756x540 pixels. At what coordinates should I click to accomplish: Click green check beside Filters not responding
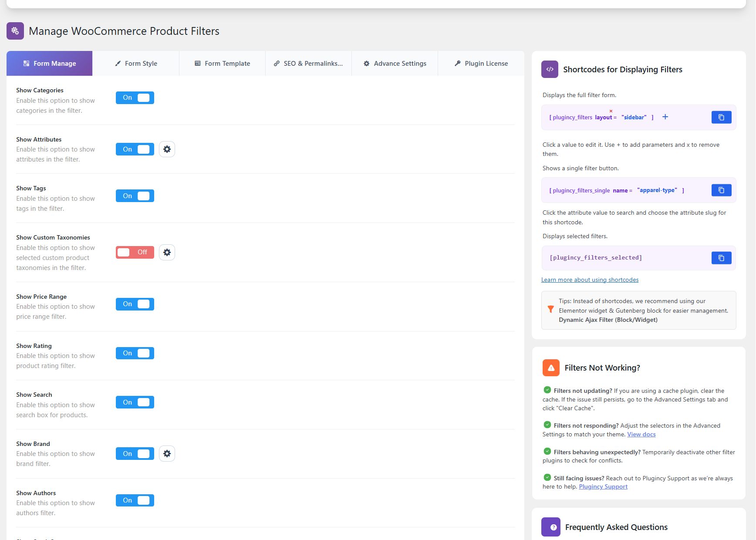(547, 425)
